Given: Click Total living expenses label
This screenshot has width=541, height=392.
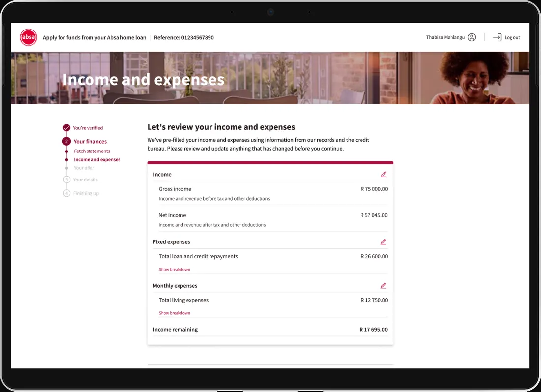Looking at the screenshot, I should pyautogui.click(x=183, y=300).
